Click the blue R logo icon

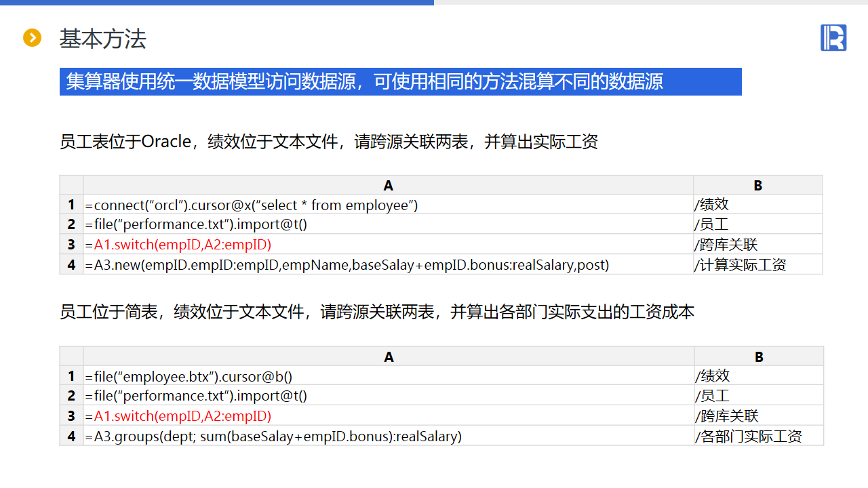(x=833, y=38)
